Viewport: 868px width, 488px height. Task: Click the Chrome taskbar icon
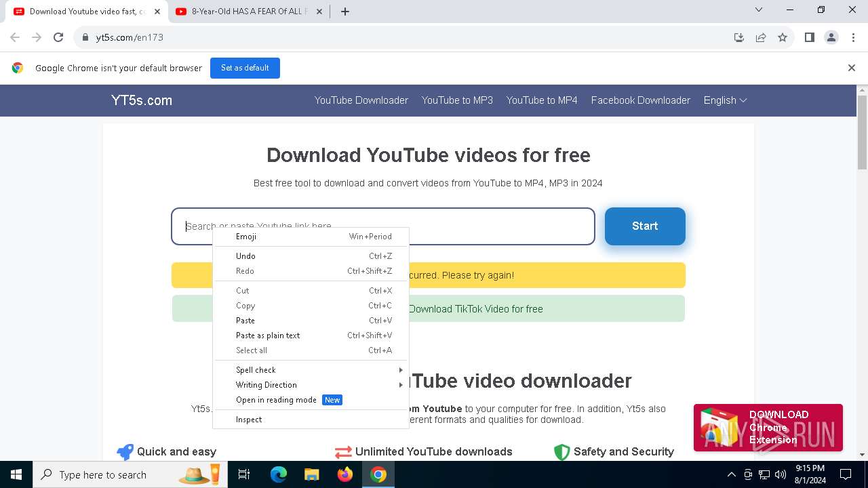(378, 474)
